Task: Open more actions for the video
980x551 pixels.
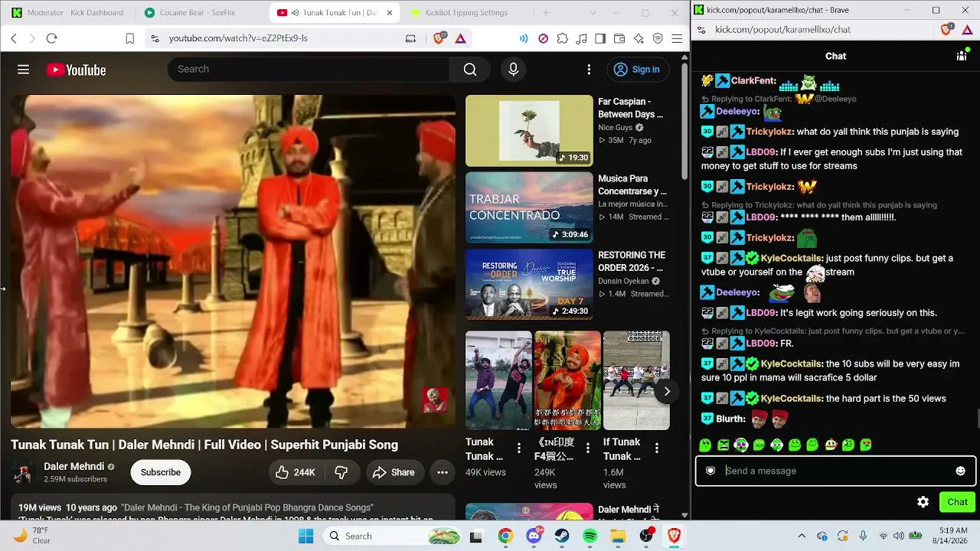Action: coord(443,472)
